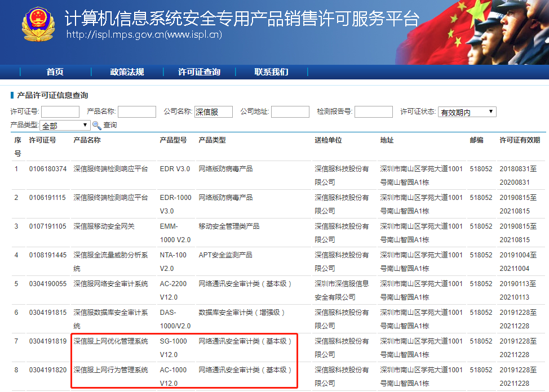Click the platform title 计算机信息系统安全专用产品销售许可服务平台

pos(242,18)
